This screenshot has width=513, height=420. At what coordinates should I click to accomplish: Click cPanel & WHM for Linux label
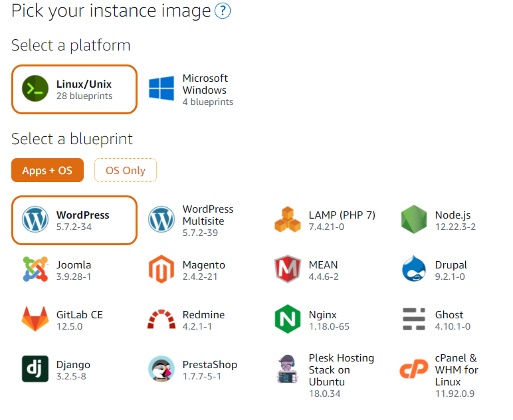point(456,370)
